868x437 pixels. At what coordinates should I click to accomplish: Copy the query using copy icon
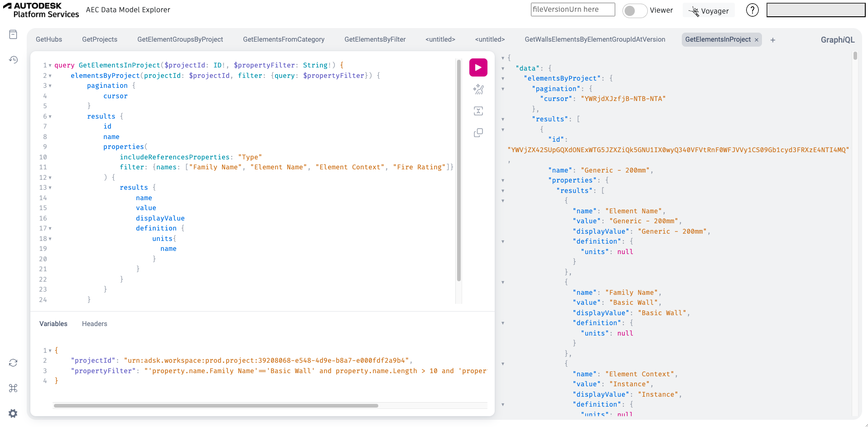pyautogui.click(x=478, y=133)
